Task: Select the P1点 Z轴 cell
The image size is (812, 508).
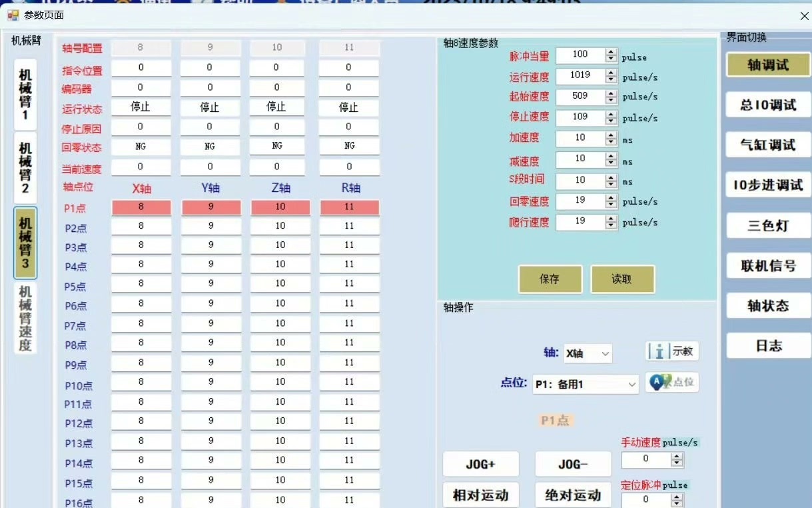Action: point(280,207)
